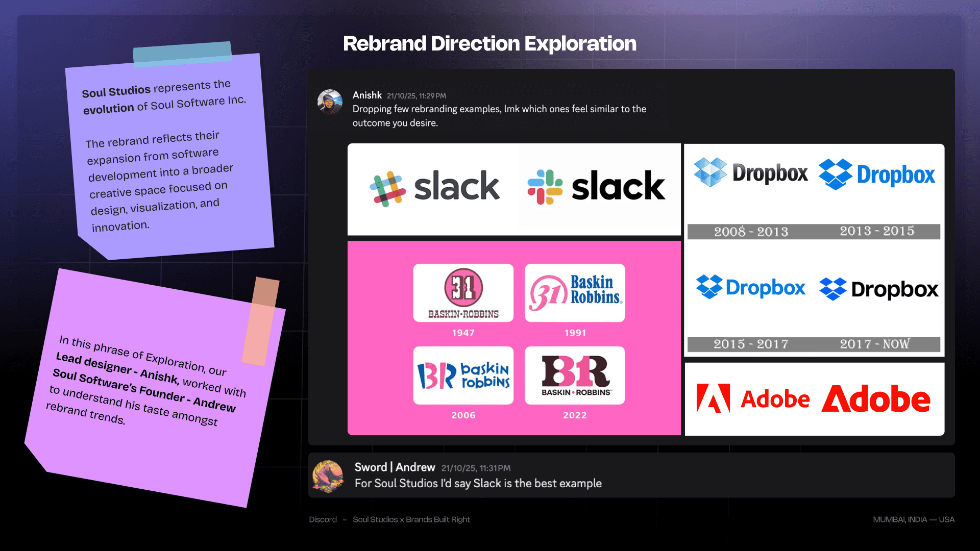This screenshot has width=980, height=551.
Task: Click the 2006 baskin robbins logo
Action: tap(463, 375)
